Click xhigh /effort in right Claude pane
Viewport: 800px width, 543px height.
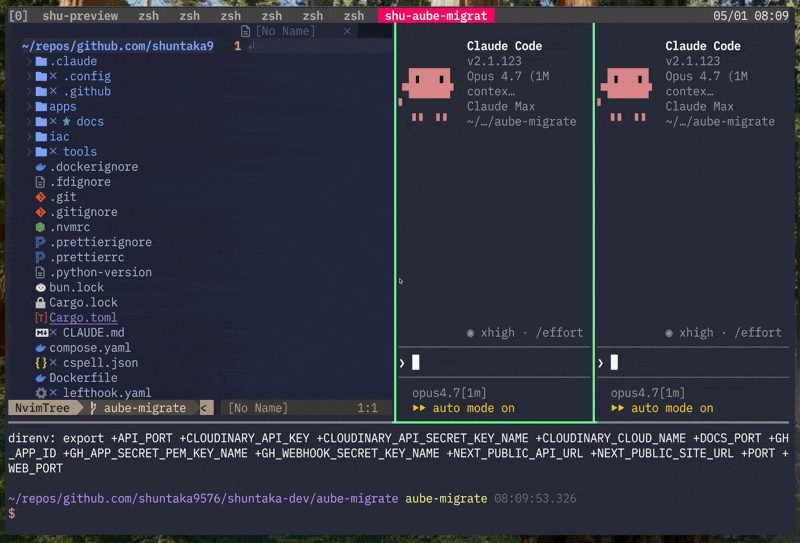tap(723, 333)
